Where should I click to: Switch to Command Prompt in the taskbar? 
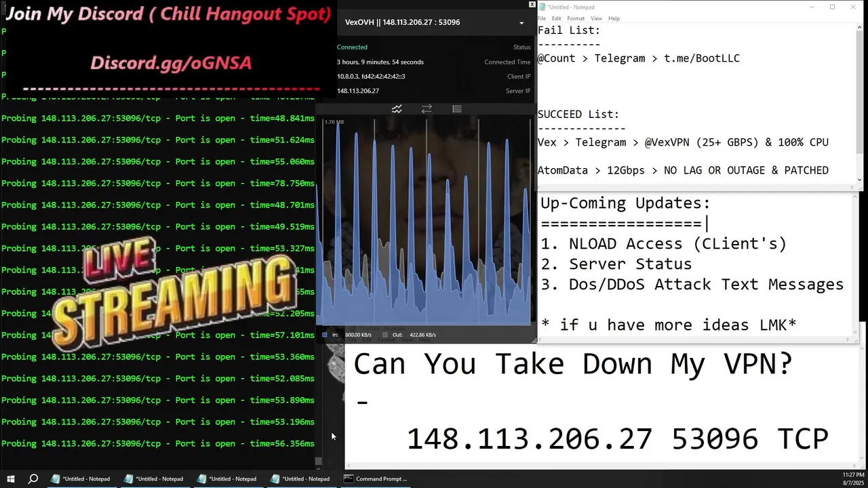pyautogui.click(x=375, y=479)
